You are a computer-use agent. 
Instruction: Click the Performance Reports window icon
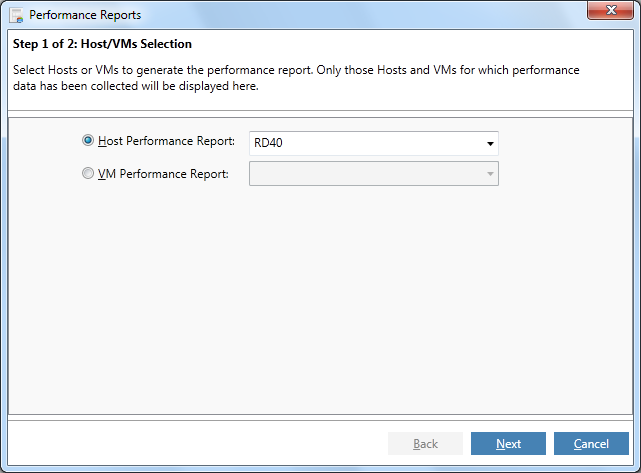tap(16, 15)
